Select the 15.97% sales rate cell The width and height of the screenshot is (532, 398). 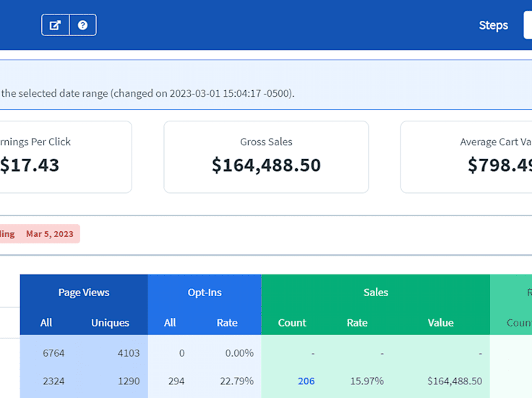point(366,381)
